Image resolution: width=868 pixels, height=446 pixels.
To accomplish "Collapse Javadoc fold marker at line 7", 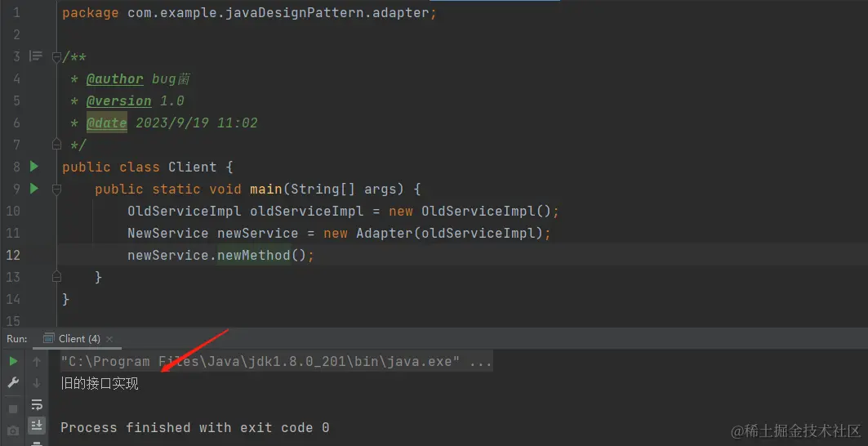I will (x=56, y=145).
